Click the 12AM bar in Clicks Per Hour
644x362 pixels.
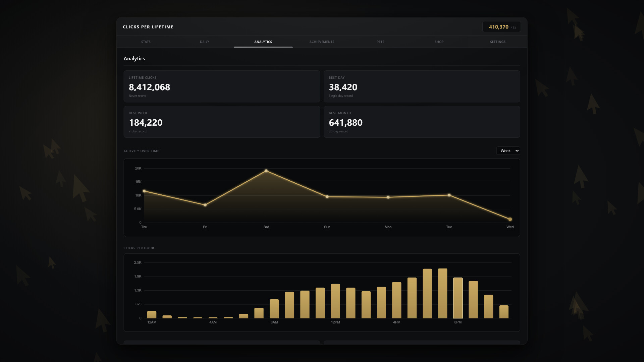coord(152,314)
